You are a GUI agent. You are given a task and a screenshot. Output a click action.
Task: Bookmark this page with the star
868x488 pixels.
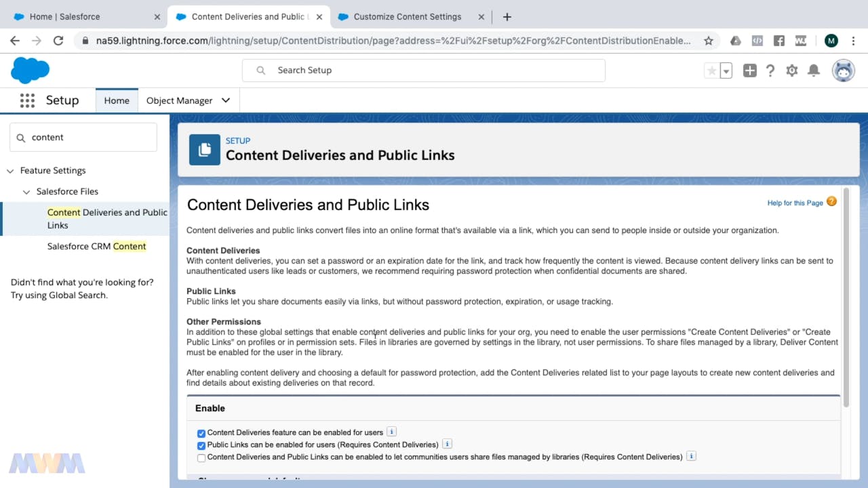pos(709,41)
